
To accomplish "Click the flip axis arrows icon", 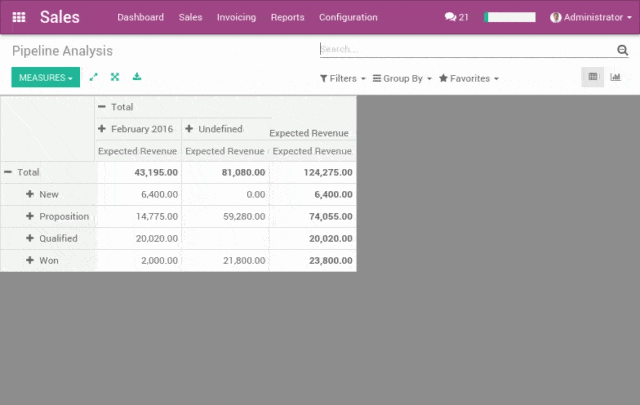I will click(94, 77).
